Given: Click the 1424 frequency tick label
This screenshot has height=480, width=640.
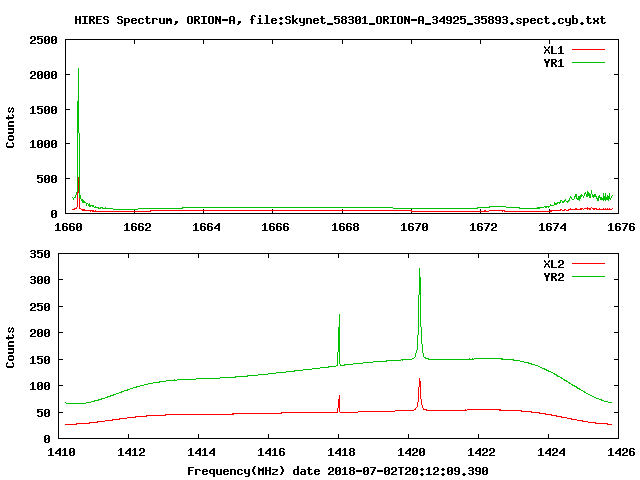Looking at the screenshot, I should click(x=551, y=452).
